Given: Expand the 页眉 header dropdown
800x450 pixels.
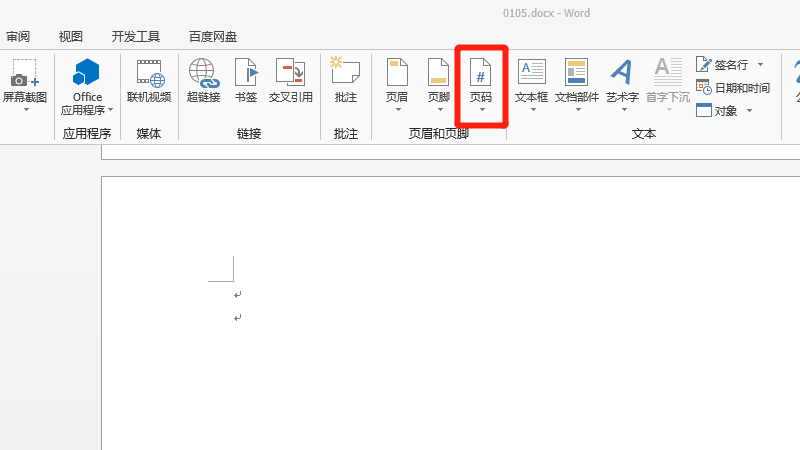Looking at the screenshot, I should 397,109.
